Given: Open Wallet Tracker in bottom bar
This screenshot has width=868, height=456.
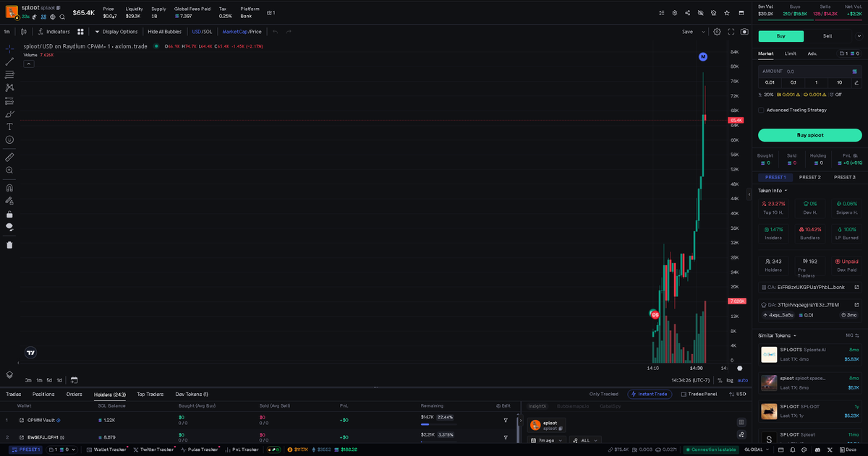Looking at the screenshot, I should 106,449.
